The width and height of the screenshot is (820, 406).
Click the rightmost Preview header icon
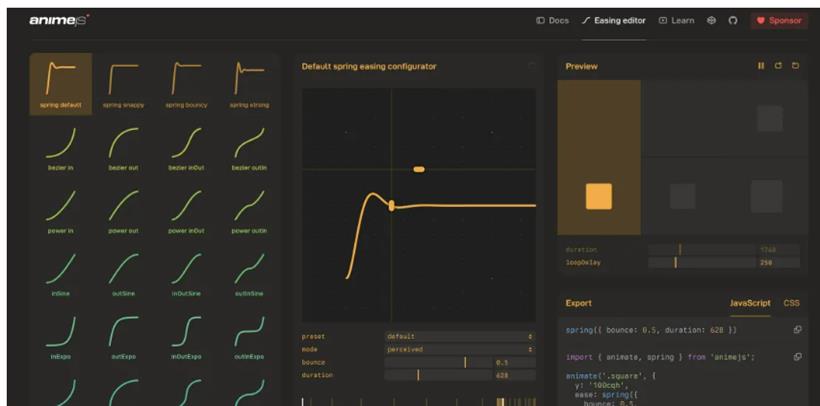tap(795, 66)
